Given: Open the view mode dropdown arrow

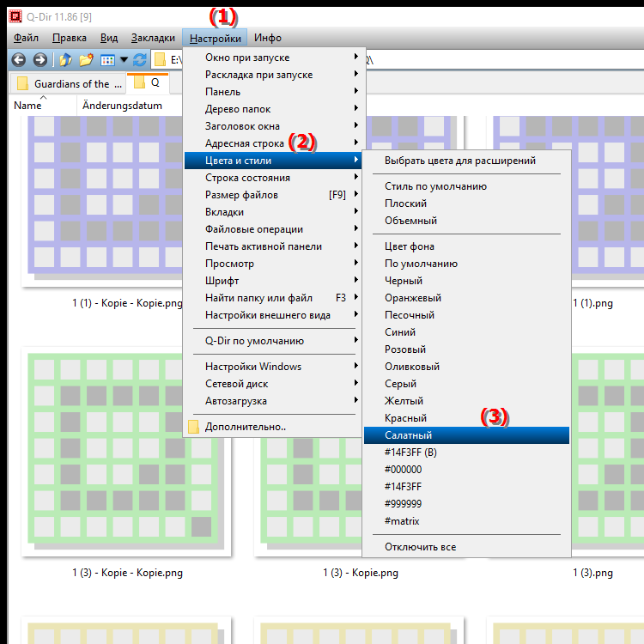Looking at the screenshot, I should click(x=124, y=60).
